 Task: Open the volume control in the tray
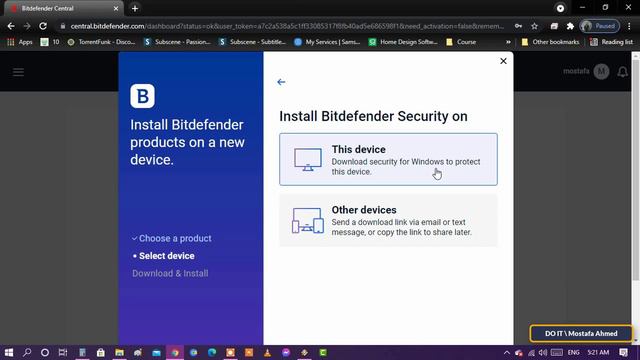542,353
